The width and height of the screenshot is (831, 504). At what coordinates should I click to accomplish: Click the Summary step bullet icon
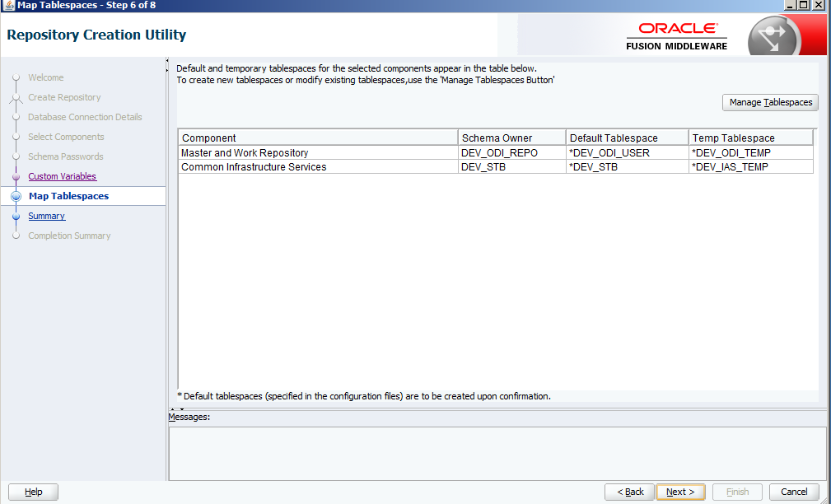16,217
